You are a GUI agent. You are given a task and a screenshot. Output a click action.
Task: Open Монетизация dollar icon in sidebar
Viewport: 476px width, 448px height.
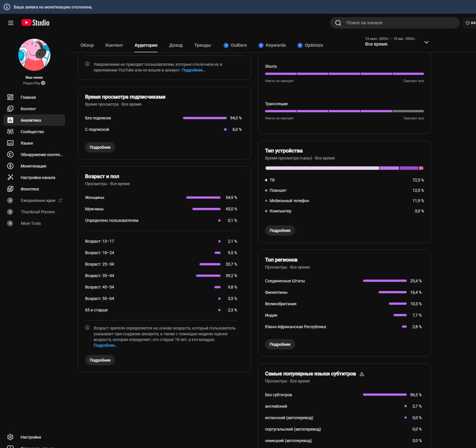click(10, 166)
